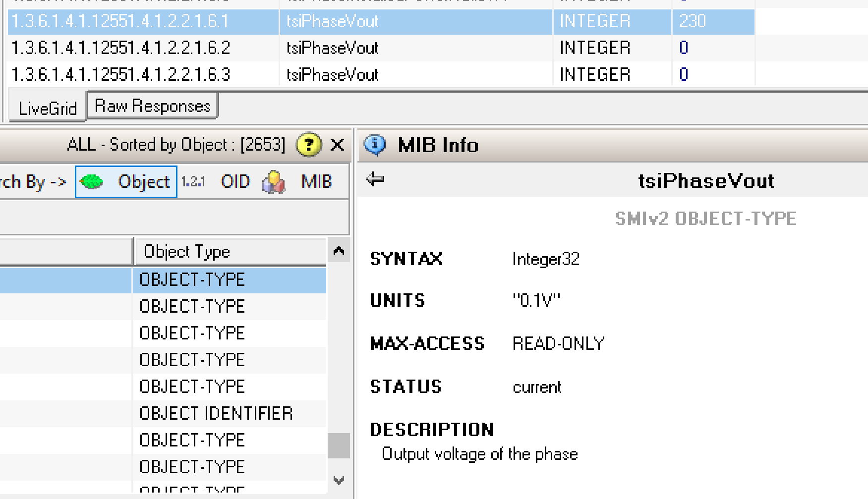Search by Object button with green leaf
Screen dimensions: 868x499
point(126,182)
